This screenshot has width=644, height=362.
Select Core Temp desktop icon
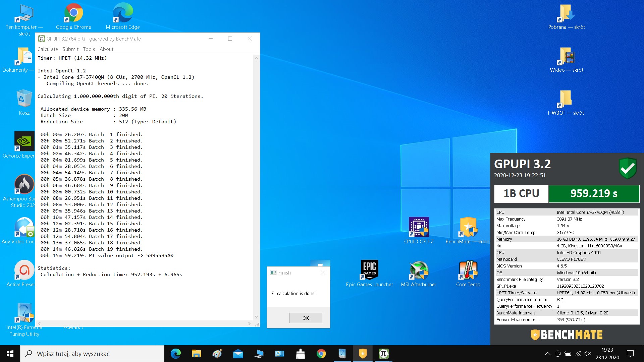point(468,274)
